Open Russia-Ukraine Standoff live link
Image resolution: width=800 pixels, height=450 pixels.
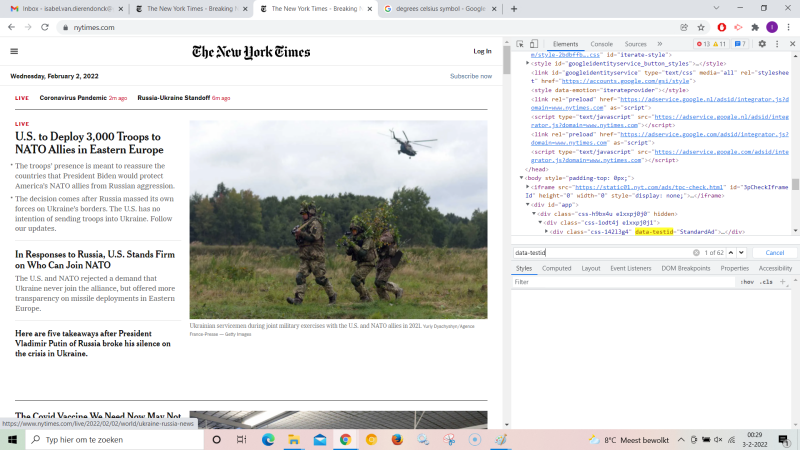click(x=173, y=98)
